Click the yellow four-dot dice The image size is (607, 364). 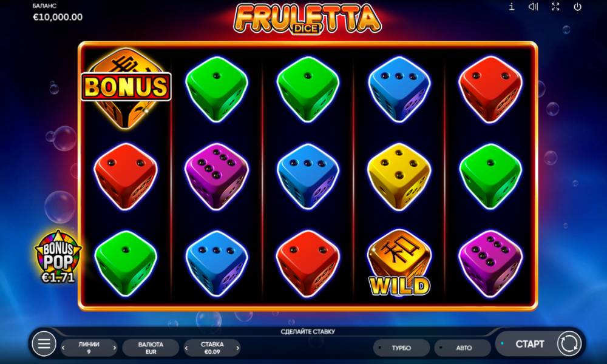pos(399,177)
